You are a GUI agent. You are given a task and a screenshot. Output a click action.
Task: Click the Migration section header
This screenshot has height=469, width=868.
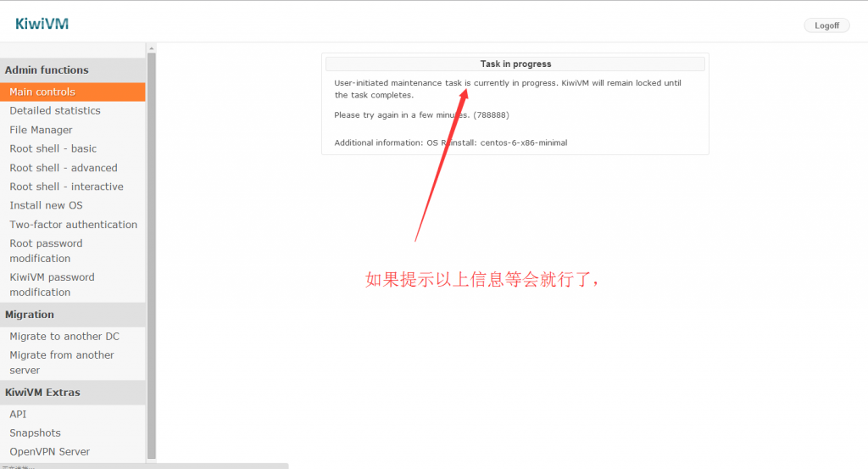(73, 315)
